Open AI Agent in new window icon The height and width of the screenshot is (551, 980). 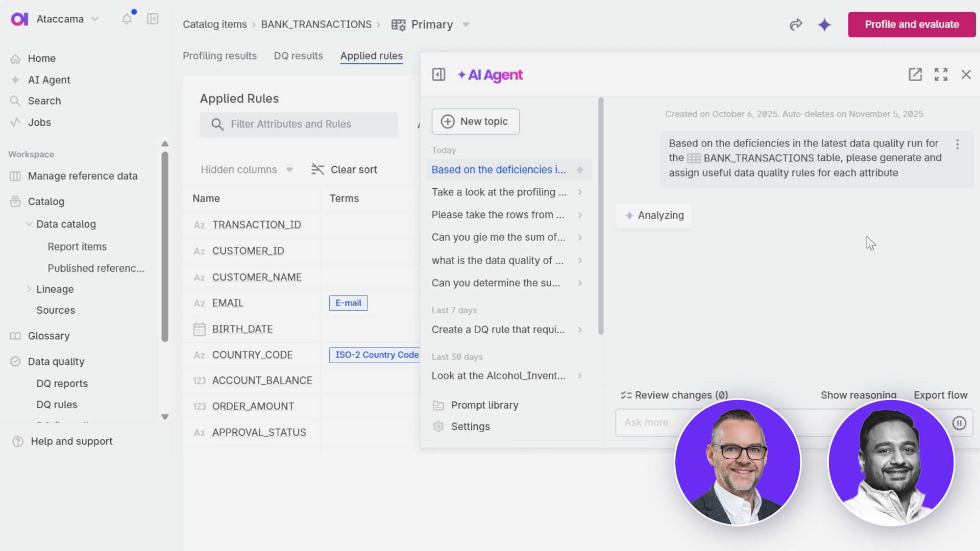[x=915, y=74]
